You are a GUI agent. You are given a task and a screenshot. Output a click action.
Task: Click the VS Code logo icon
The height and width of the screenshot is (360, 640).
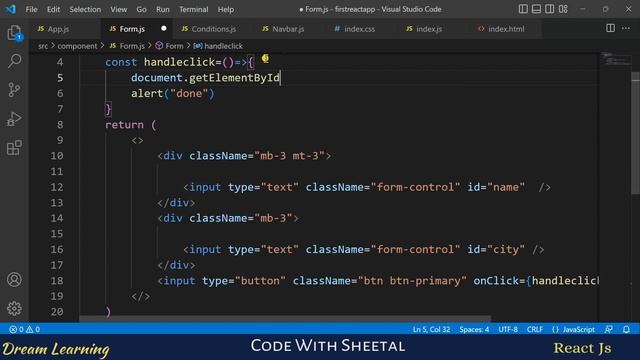pos(11,9)
